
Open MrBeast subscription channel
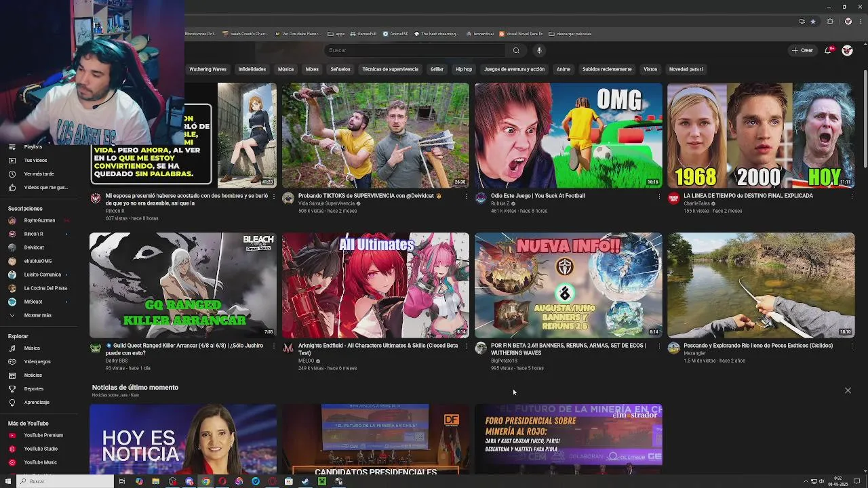pyautogui.click(x=33, y=302)
